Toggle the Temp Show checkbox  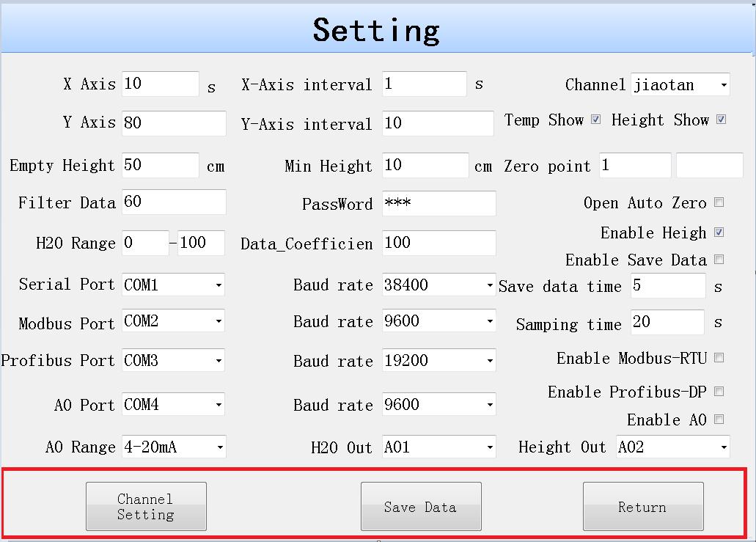(595, 120)
